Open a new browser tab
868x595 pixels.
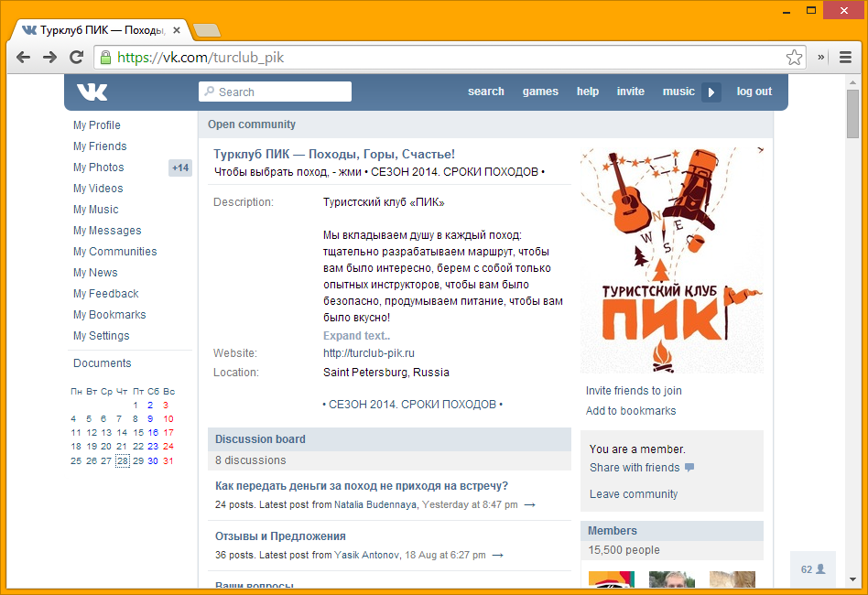click(x=207, y=30)
